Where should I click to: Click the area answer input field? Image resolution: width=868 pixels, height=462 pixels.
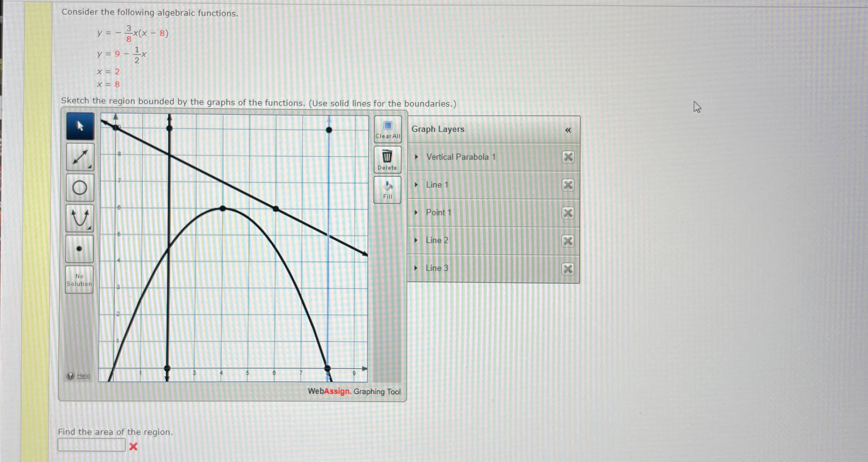click(x=92, y=445)
